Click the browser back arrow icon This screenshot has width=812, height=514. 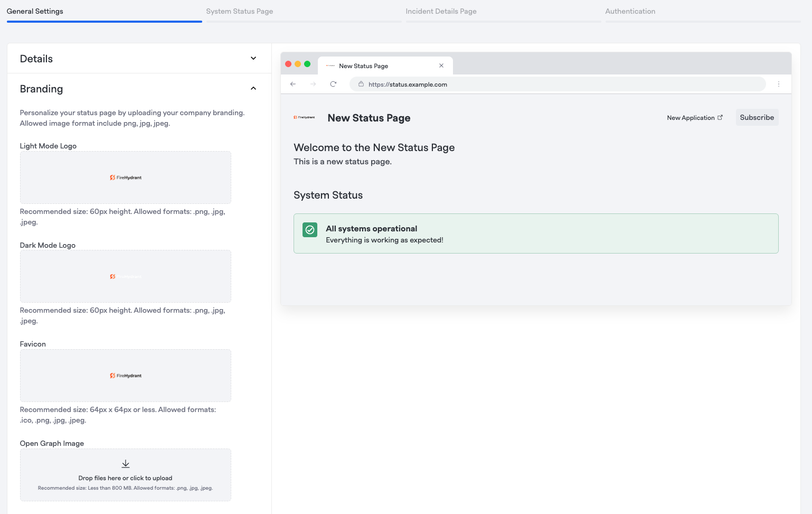(293, 84)
